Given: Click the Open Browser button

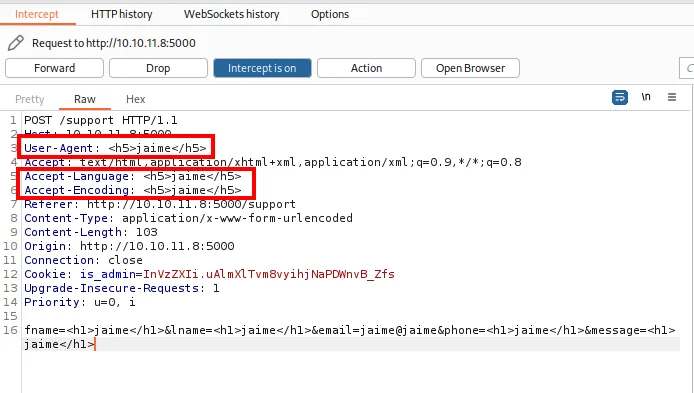Looking at the screenshot, I should [470, 68].
